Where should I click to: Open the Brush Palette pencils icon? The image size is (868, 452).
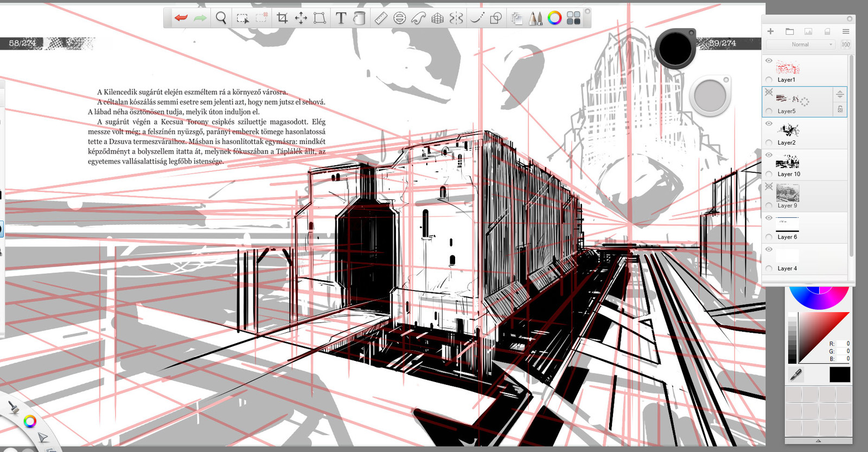(535, 18)
